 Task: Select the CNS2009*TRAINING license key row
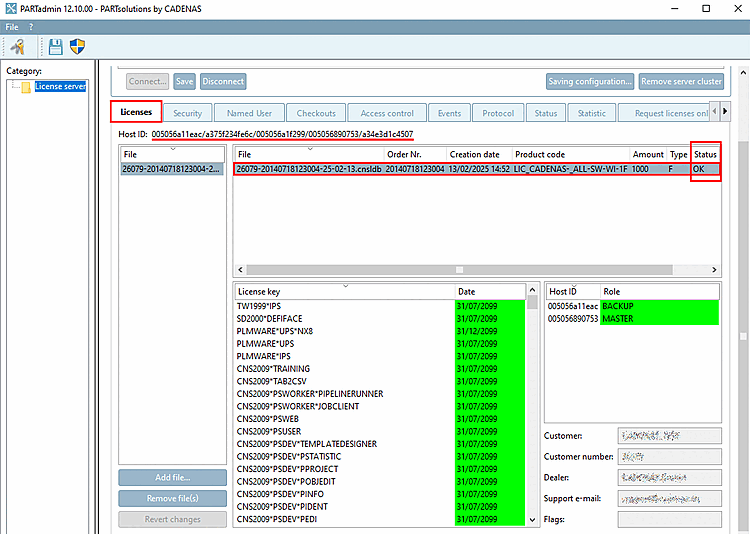point(273,369)
